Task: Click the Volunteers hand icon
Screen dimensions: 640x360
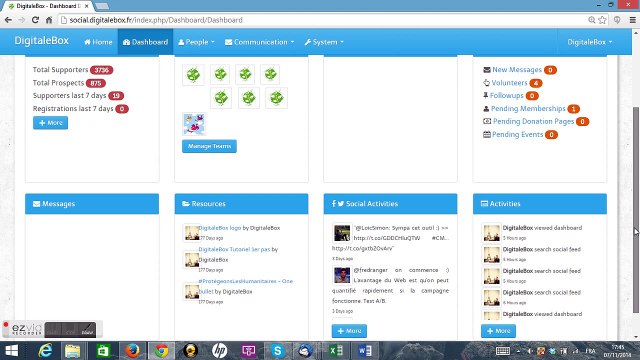Action: (x=487, y=83)
